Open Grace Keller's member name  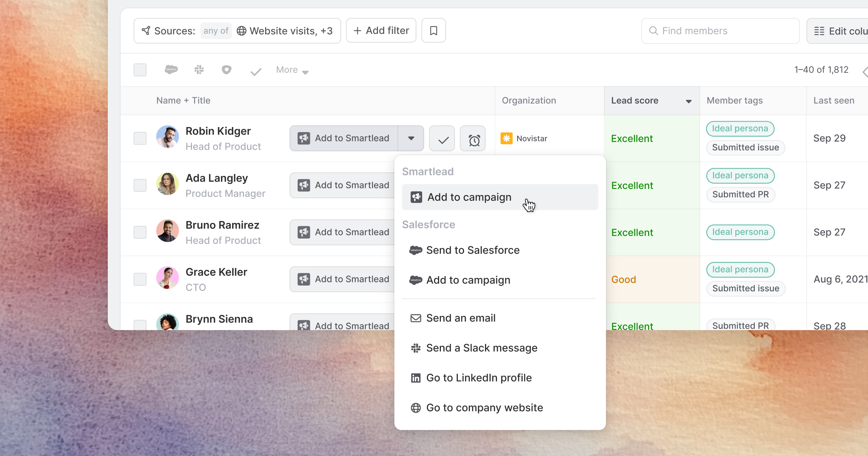(x=216, y=272)
